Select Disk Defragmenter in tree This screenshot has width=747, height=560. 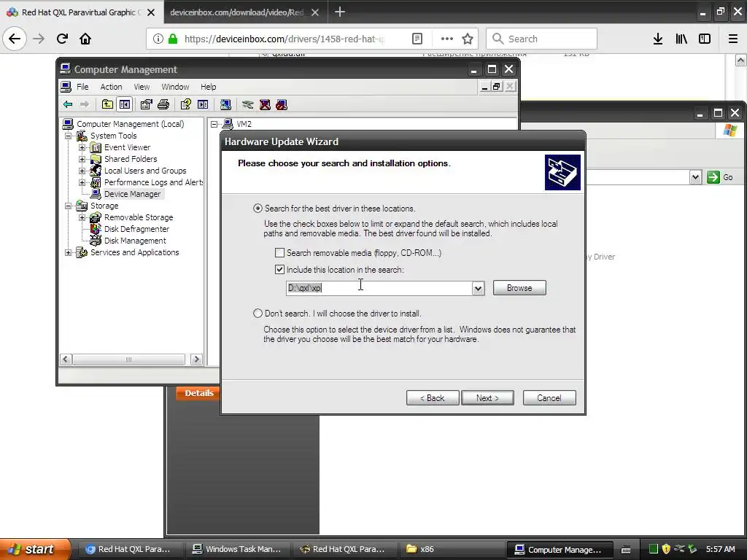click(x=136, y=229)
